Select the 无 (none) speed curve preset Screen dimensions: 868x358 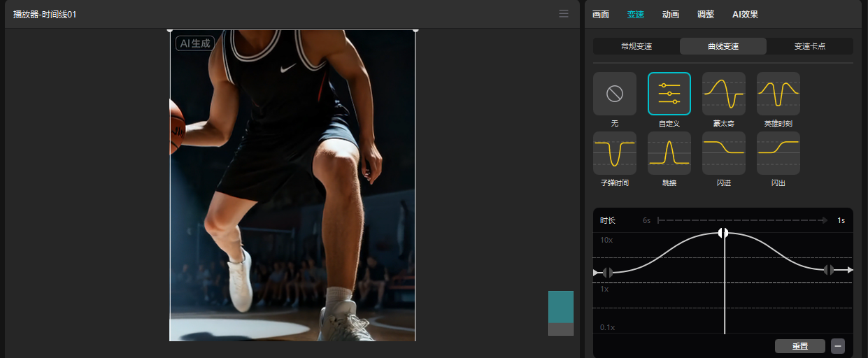coord(614,94)
